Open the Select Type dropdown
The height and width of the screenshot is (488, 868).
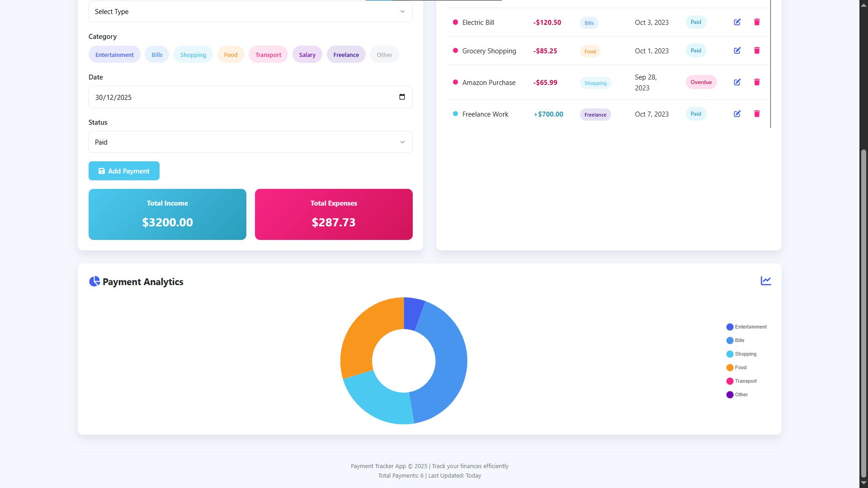(x=250, y=12)
